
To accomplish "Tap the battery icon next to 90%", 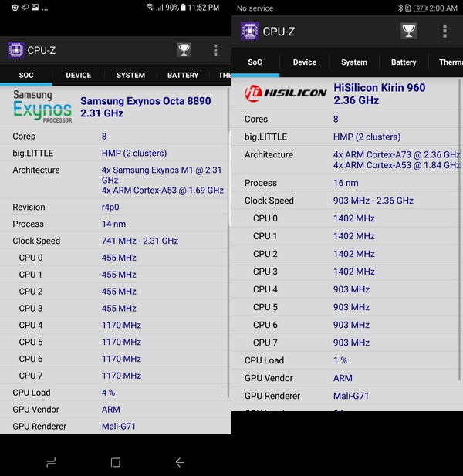I will pos(183,7).
